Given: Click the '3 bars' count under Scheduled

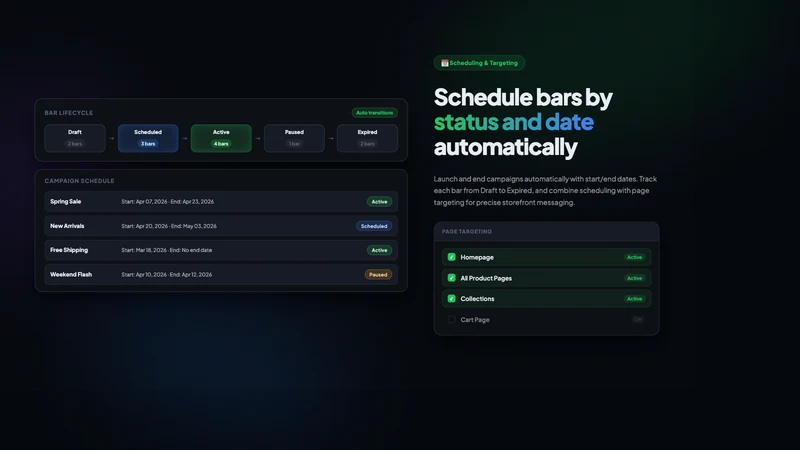Looking at the screenshot, I should [148, 144].
